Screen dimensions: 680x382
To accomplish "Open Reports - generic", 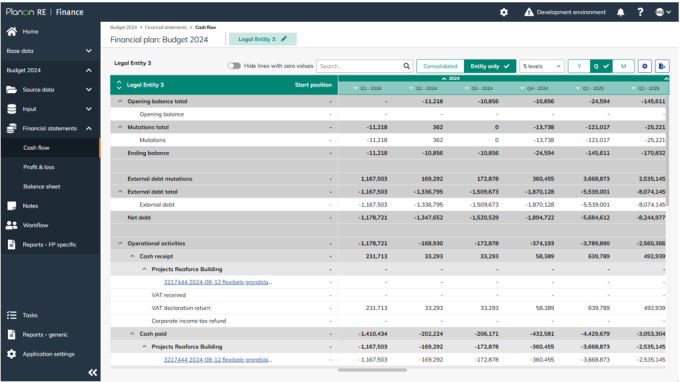I will 45,335.
